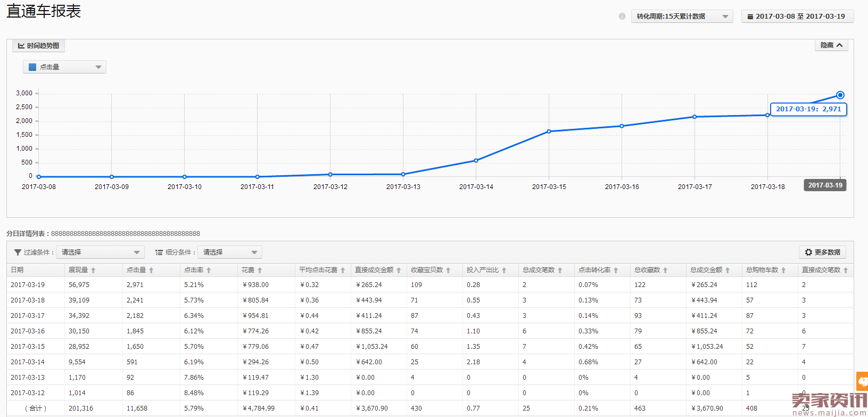Click spend value ¥938.00
Image resolution: width=868 pixels, height=417 pixels.
coord(255,285)
